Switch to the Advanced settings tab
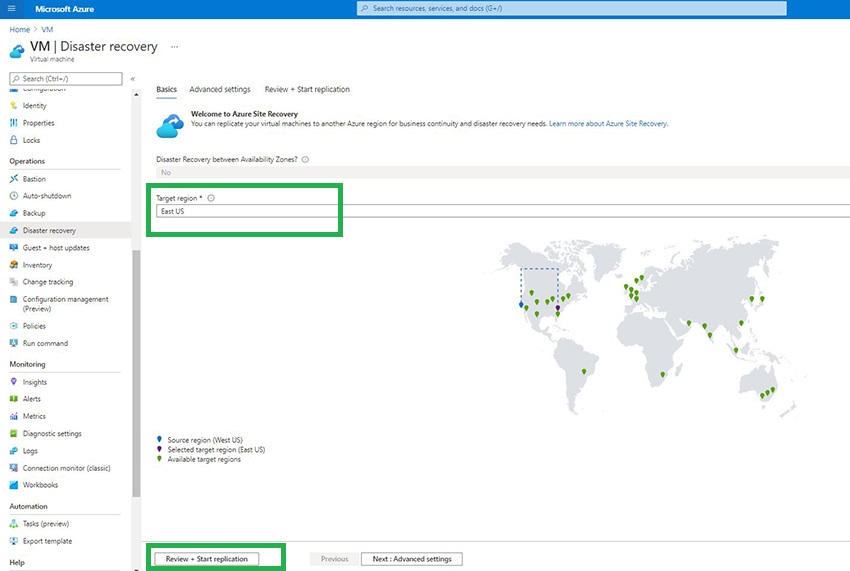 220,89
